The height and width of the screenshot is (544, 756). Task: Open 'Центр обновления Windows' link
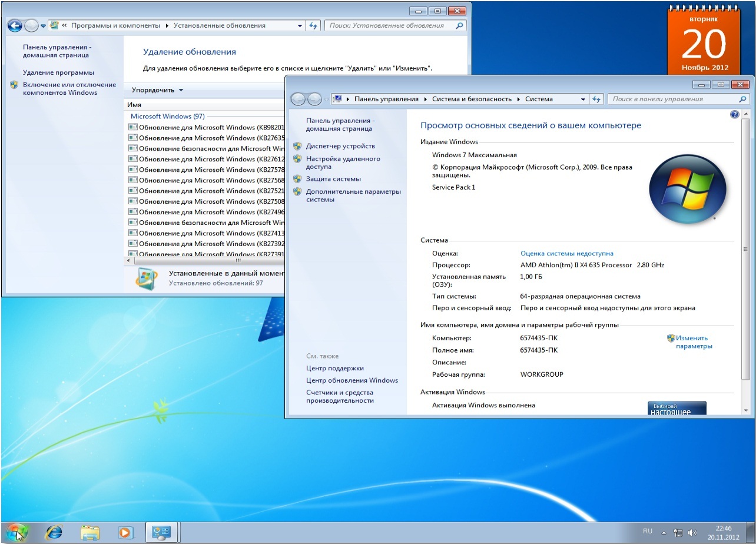pos(352,380)
